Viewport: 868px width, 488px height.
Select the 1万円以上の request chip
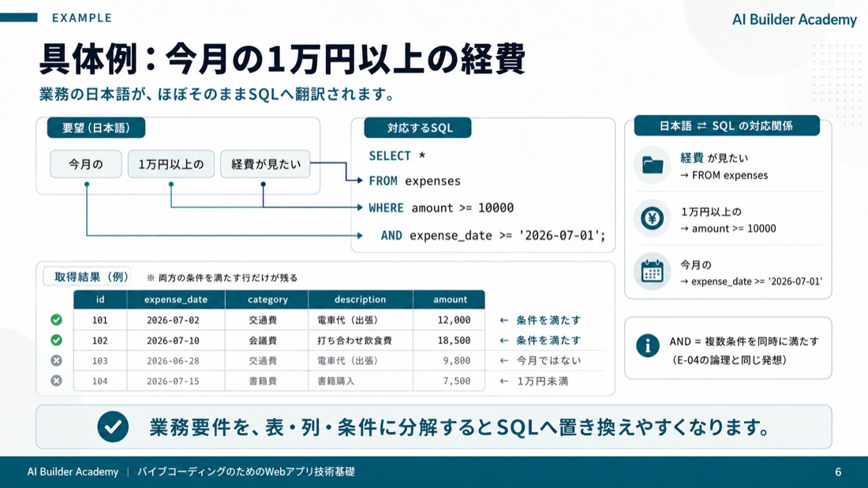click(x=171, y=164)
